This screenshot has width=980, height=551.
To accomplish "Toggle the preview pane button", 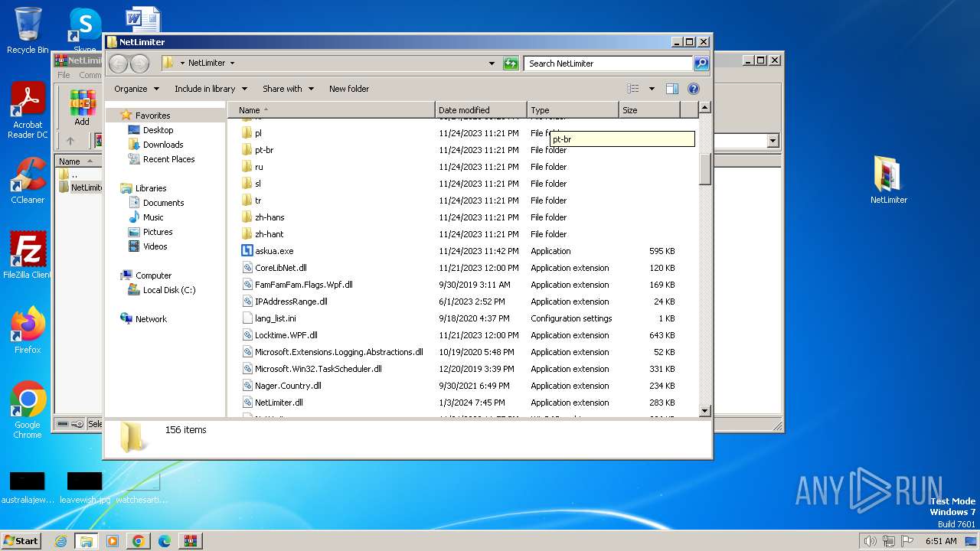I will point(672,89).
